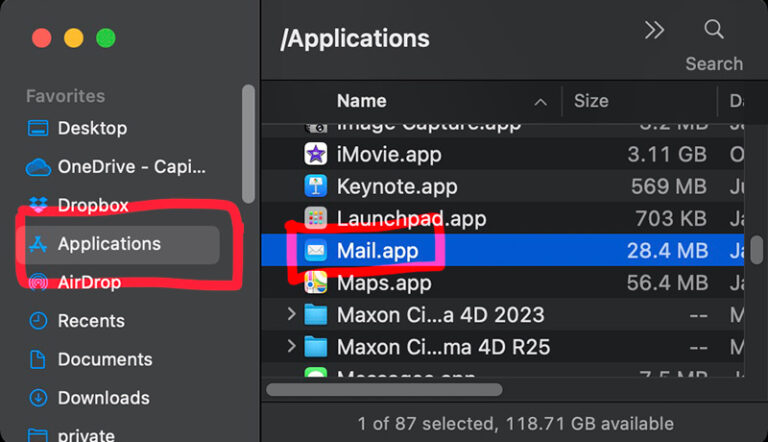Click the 28.4 MB size of Mail
This screenshot has height=442, width=768.
[667, 251]
